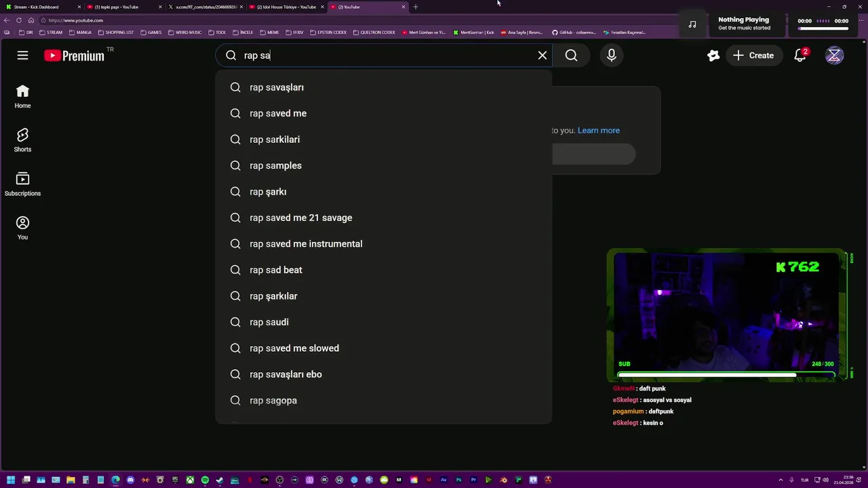Image resolution: width=868 pixels, height=488 pixels.
Task: Click the music widget progress bar
Action: (x=823, y=29)
